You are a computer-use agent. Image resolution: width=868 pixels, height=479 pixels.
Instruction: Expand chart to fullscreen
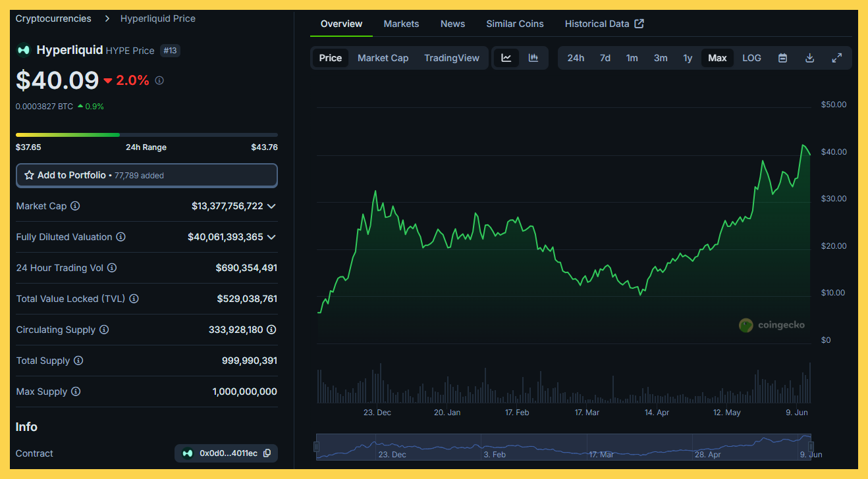click(836, 58)
